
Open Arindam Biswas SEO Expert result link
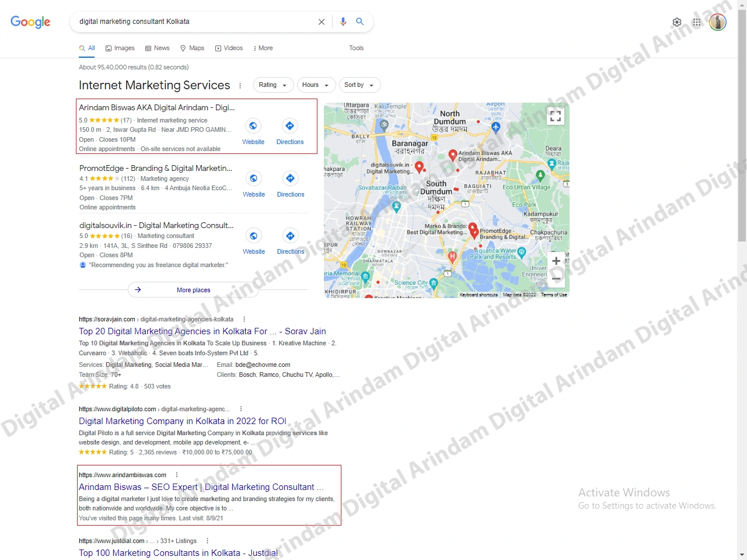(x=201, y=487)
